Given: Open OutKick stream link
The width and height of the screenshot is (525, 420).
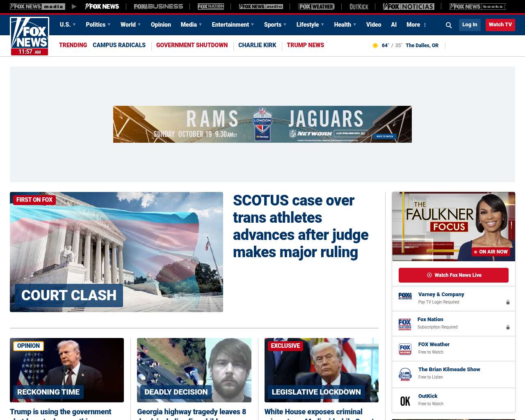Looking at the screenshot, I should [x=428, y=396].
